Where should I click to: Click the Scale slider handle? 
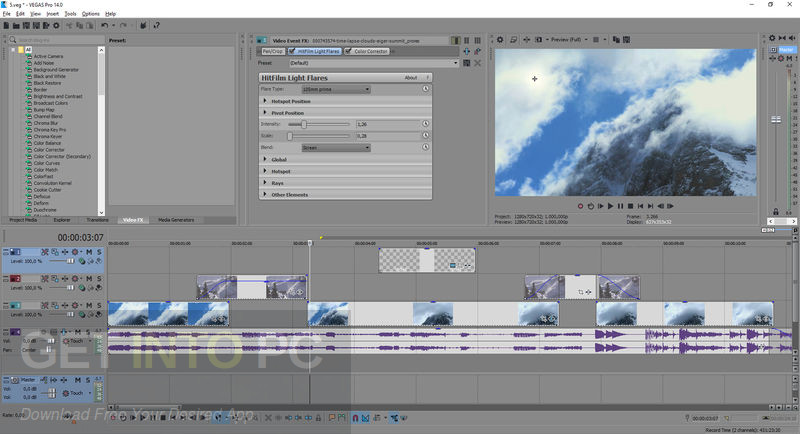click(x=290, y=136)
